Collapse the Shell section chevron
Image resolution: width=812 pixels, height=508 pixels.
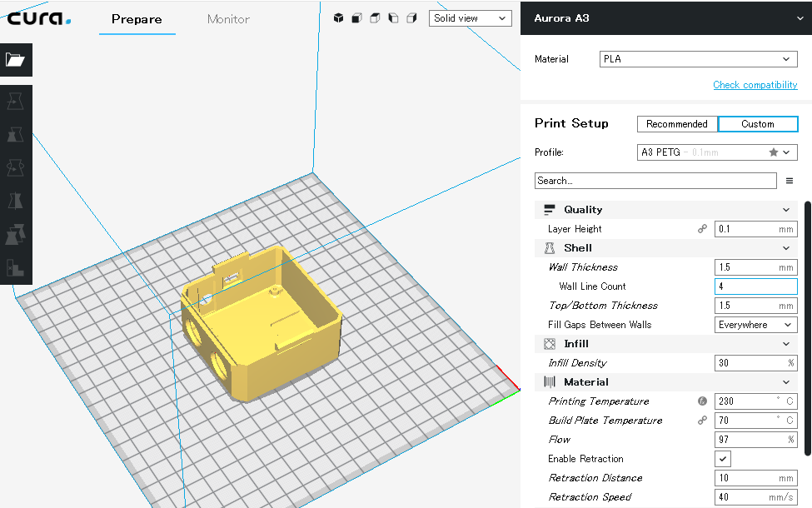click(x=786, y=248)
